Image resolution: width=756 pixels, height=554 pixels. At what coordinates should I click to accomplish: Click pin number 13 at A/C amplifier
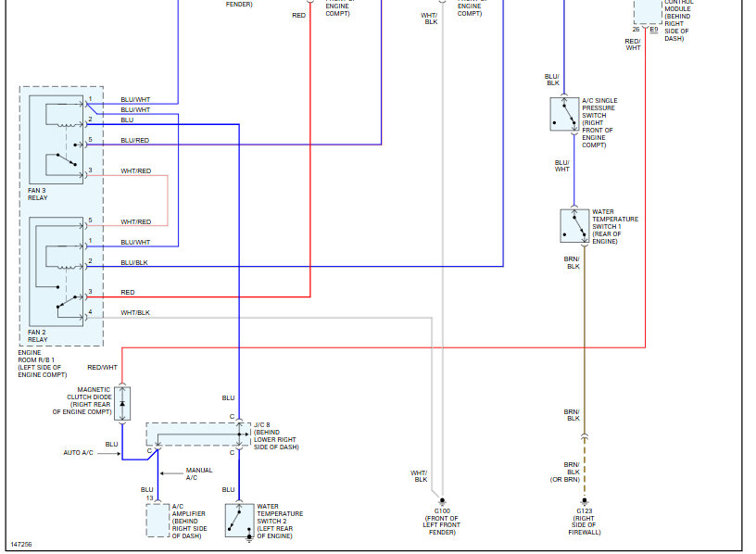[x=149, y=498]
